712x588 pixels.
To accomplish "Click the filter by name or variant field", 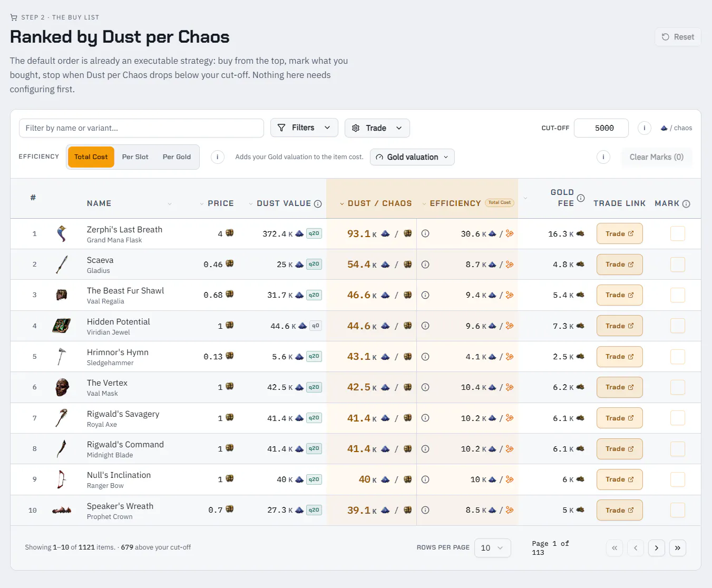I will [x=141, y=128].
